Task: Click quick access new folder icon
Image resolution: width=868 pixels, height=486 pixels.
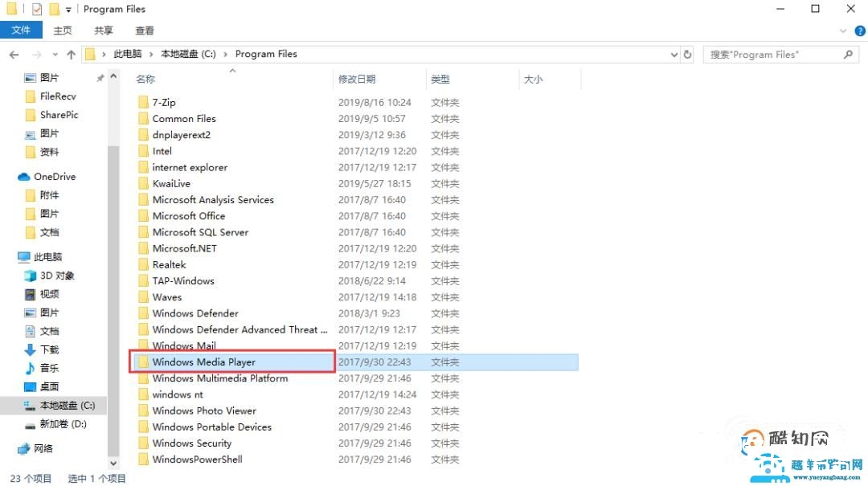Action: 54,9
